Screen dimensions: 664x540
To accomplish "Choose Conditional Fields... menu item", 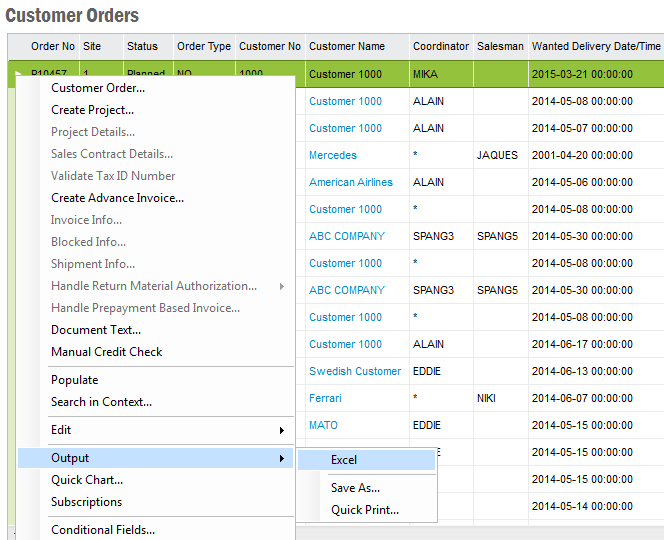I will coord(103,530).
